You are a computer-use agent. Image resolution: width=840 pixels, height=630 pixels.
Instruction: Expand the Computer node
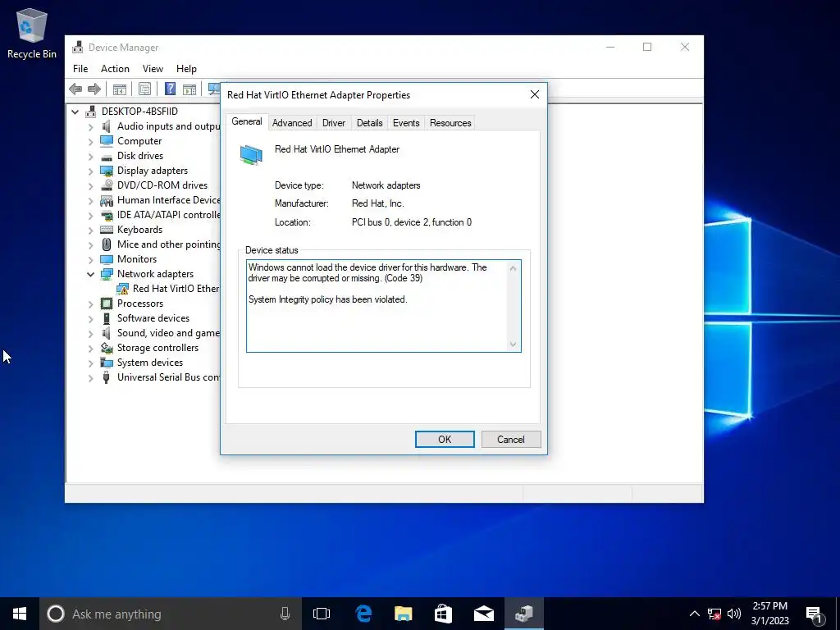click(90, 141)
